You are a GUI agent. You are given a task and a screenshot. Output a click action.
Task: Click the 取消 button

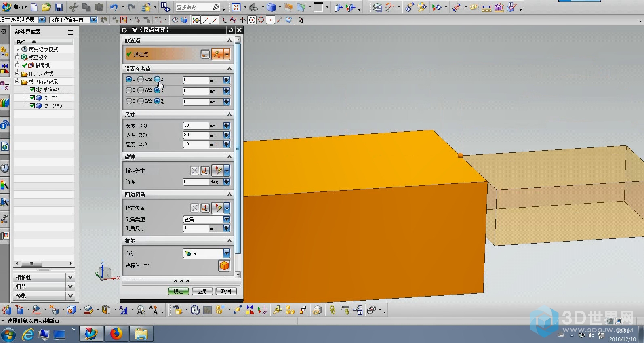click(x=226, y=291)
